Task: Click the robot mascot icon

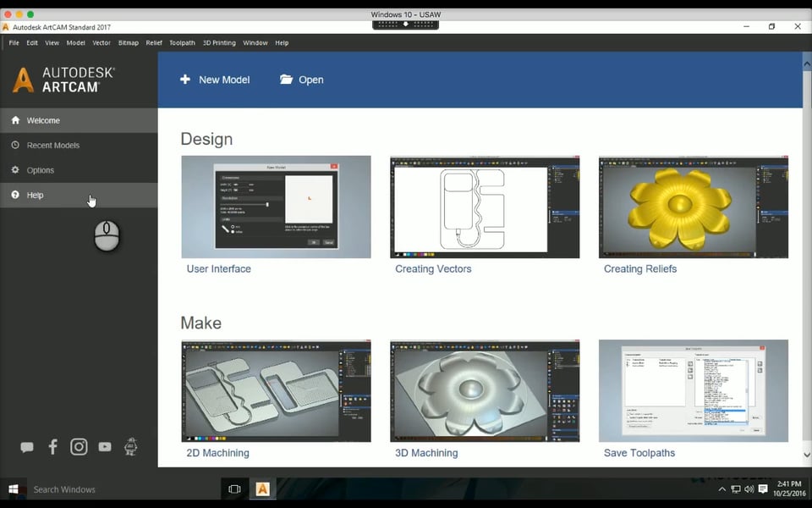Action: point(130,446)
